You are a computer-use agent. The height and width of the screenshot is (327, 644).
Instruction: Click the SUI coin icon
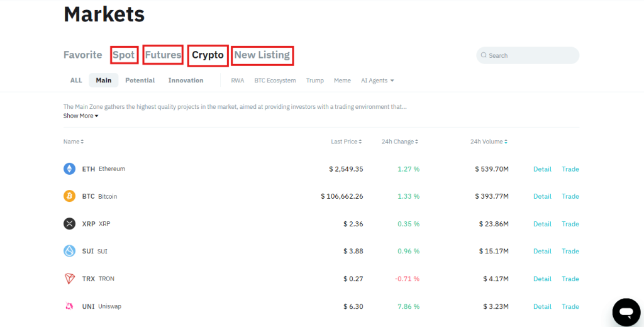click(x=69, y=251)
